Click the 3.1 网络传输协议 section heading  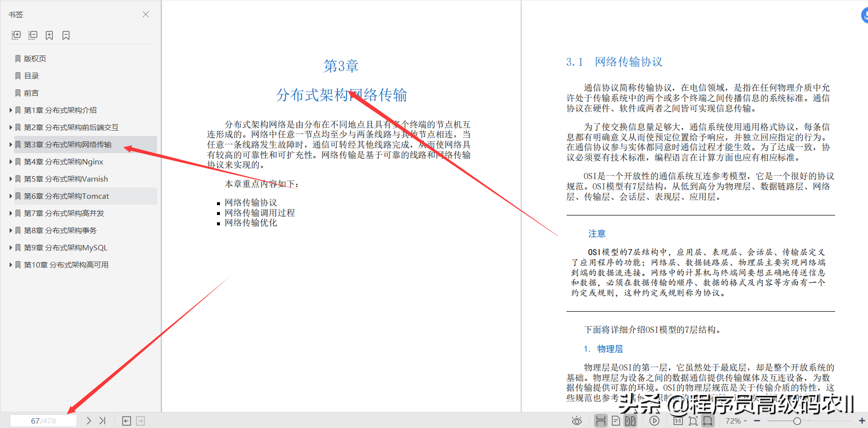(x=614, y=62)
